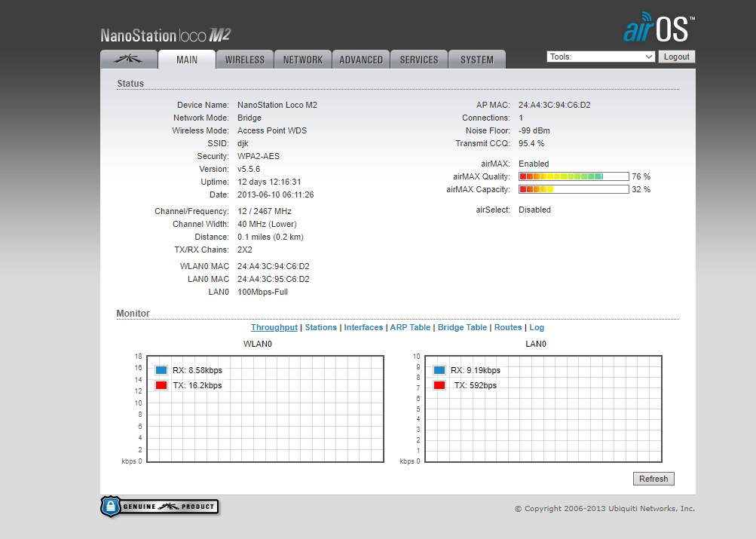Switch to the SYSTEM tab
This screenshot has width=756, height=539.
click(x=477, y=60)
